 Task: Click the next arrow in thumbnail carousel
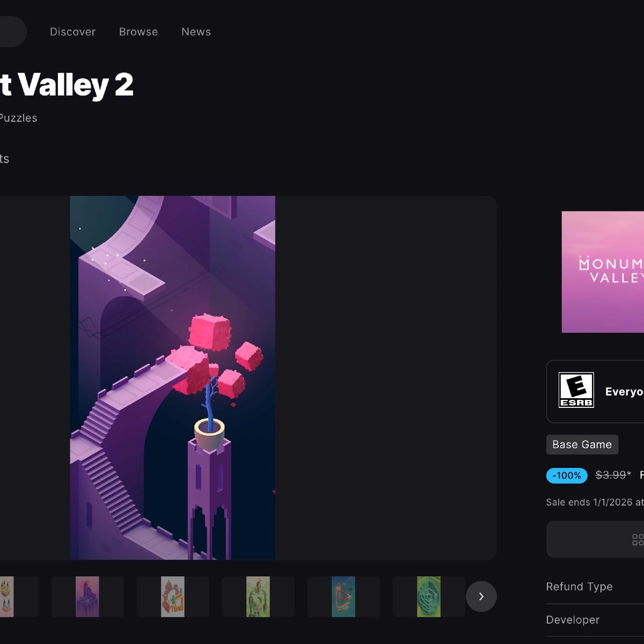(x=481, y=596)
